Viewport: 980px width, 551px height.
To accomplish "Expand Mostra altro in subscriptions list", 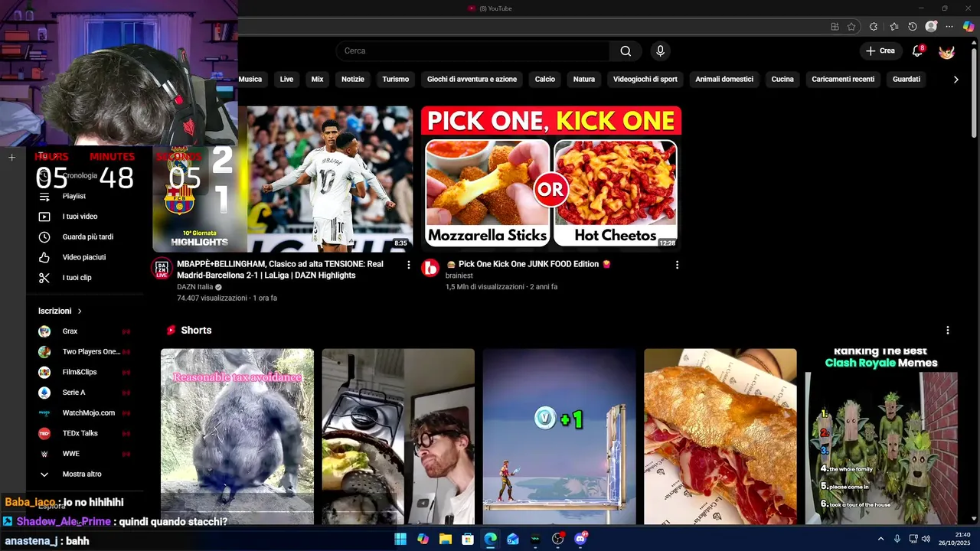I will tap(82, 474).
